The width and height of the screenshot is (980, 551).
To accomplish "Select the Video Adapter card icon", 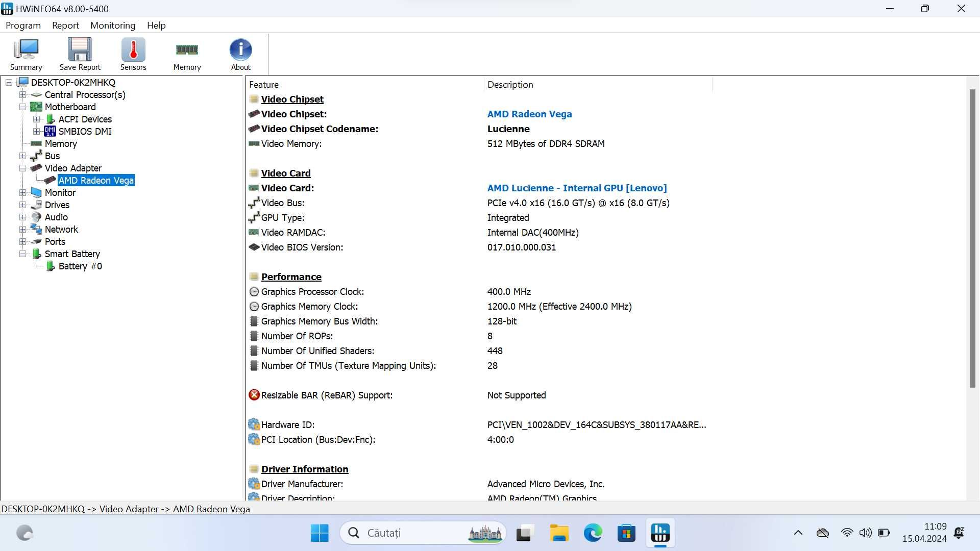I will pyautogui.click(x=36, y=168).
